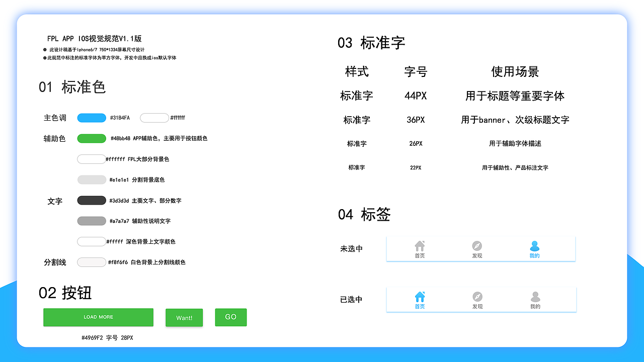Image resolution: width=644 pixels, height=362 pixels.
Task: Click the 分割线 label
Action: click(55, 262)
